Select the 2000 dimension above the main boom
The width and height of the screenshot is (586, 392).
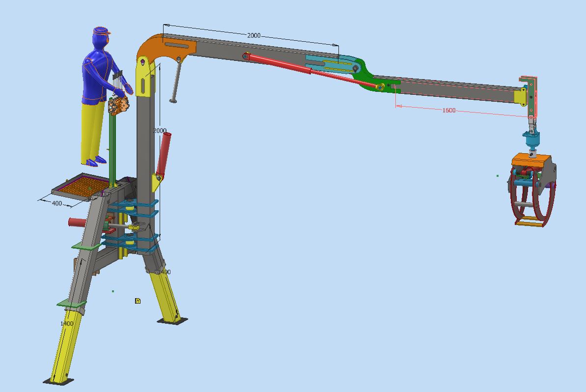[x=254, y=35]
